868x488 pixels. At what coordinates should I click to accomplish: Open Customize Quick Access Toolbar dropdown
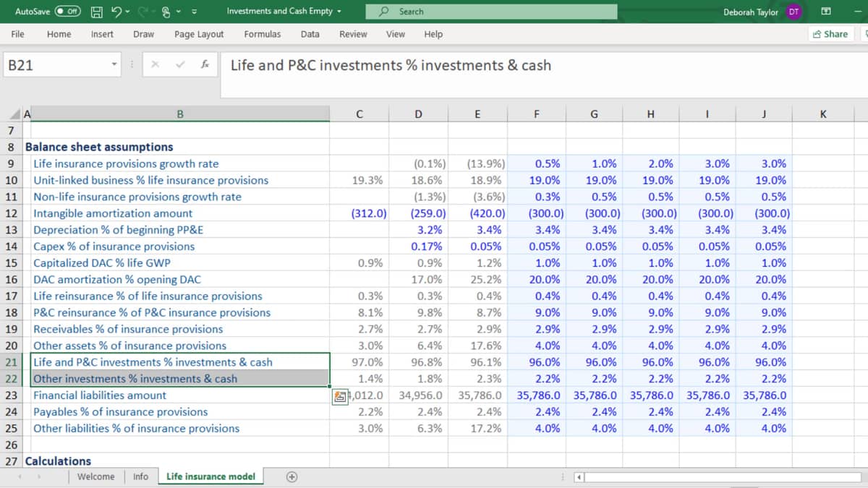[x=195, y=12]
